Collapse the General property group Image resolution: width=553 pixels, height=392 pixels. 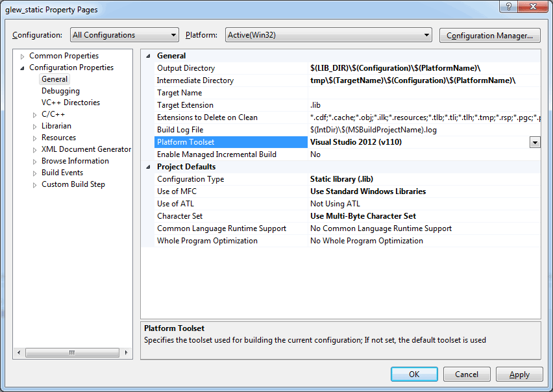tap(148, 56)
